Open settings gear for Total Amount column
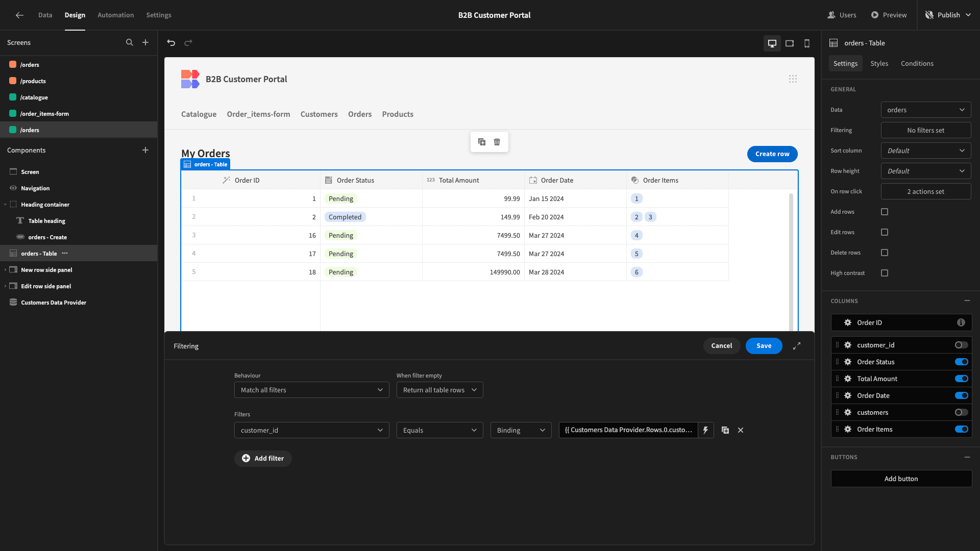Viewport: 980px width, 551px height. point(848,379)
